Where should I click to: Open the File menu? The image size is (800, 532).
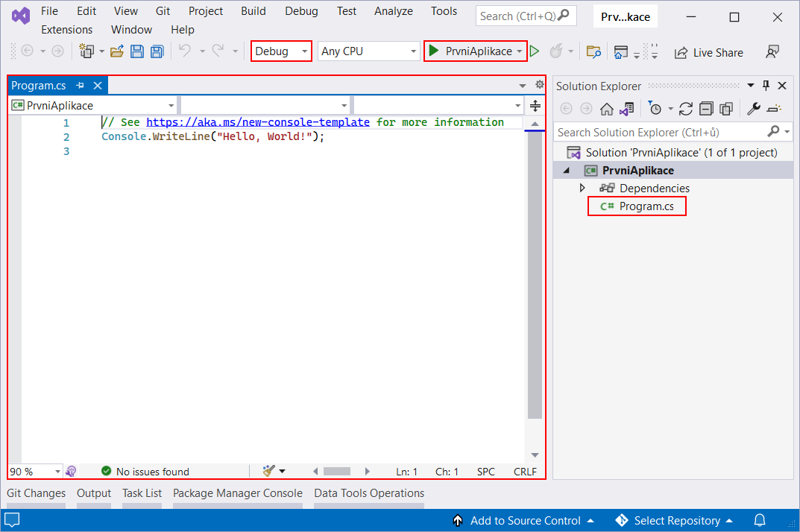(x=49, y=11)
